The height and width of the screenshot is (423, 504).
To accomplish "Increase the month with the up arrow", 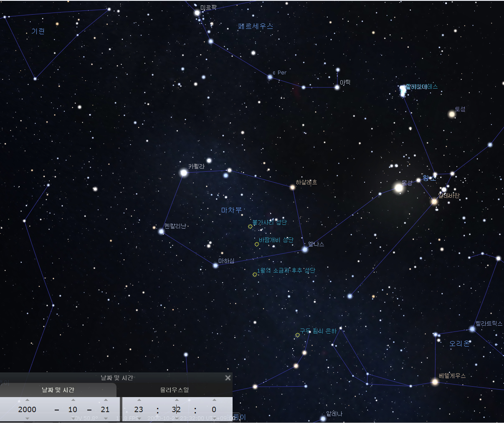I will click(73, 400).
